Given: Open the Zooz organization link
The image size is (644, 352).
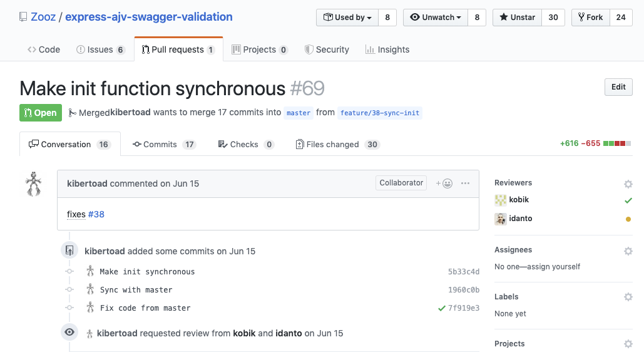Looking at the screenshot, I should [x=43, y=17].
